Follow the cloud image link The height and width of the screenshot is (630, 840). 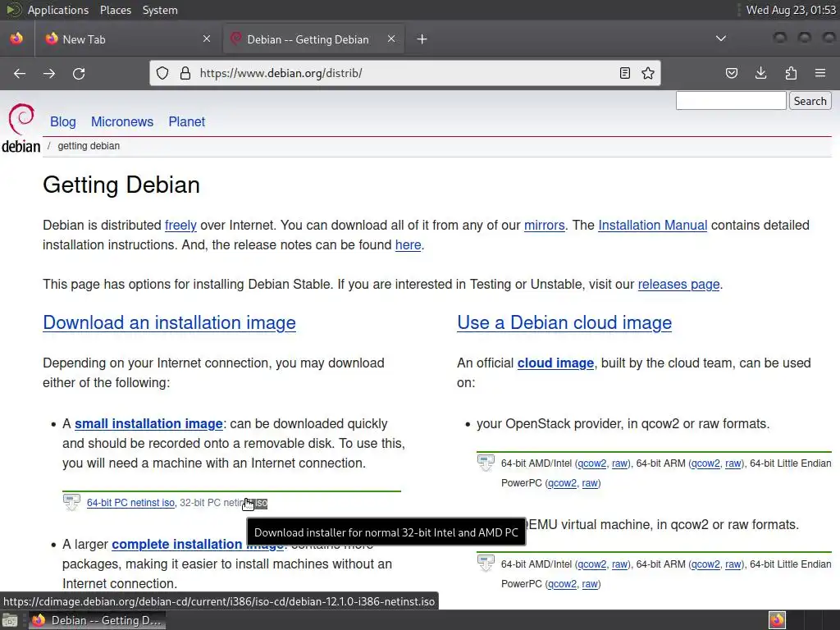(x=555, y=363)
